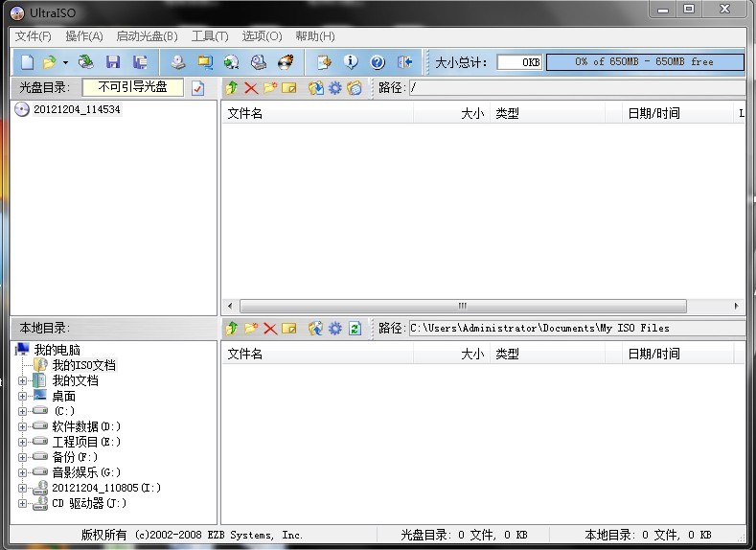Click the local path input field
This screenshot has height=550, width=756.
tap(575, 329)
